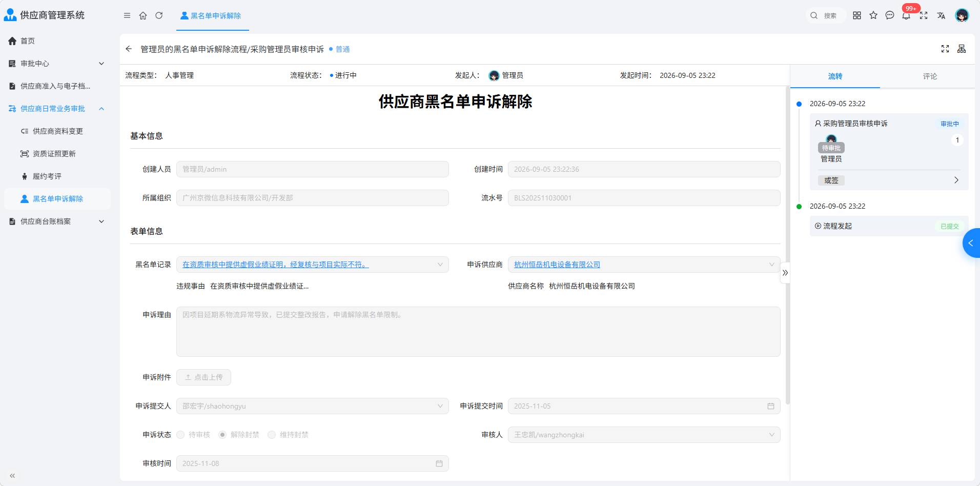Click the back arrow beside the title
The image size is (980, 486).
[x=129, y=49]
